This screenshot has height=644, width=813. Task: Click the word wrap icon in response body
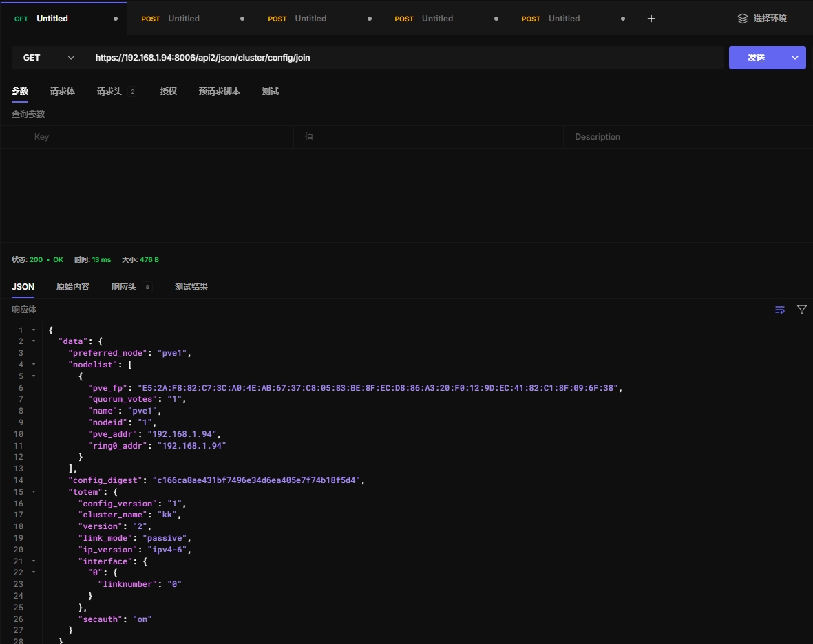tap(780, 310)
